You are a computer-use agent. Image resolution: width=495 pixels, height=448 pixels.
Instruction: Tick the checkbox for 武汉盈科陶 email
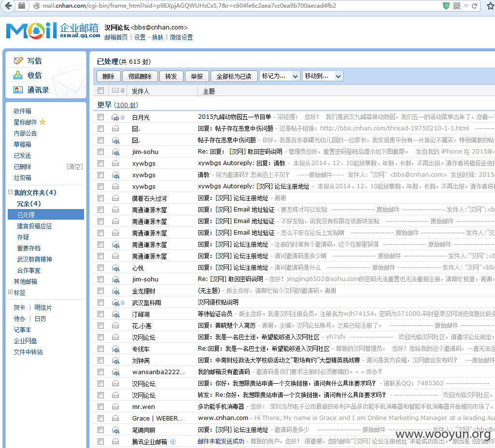coord(101,303)
